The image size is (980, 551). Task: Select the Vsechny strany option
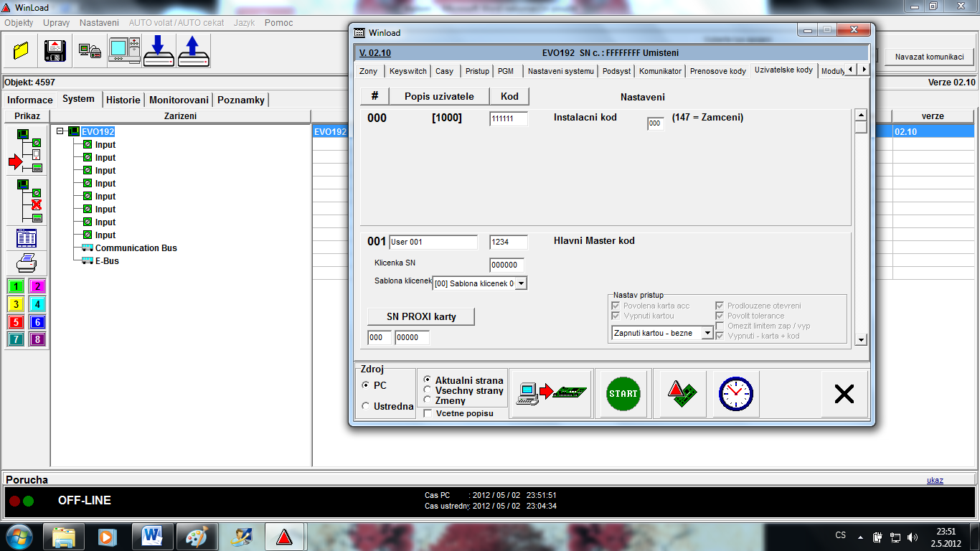pyautogui.click(x=428, y=390)
